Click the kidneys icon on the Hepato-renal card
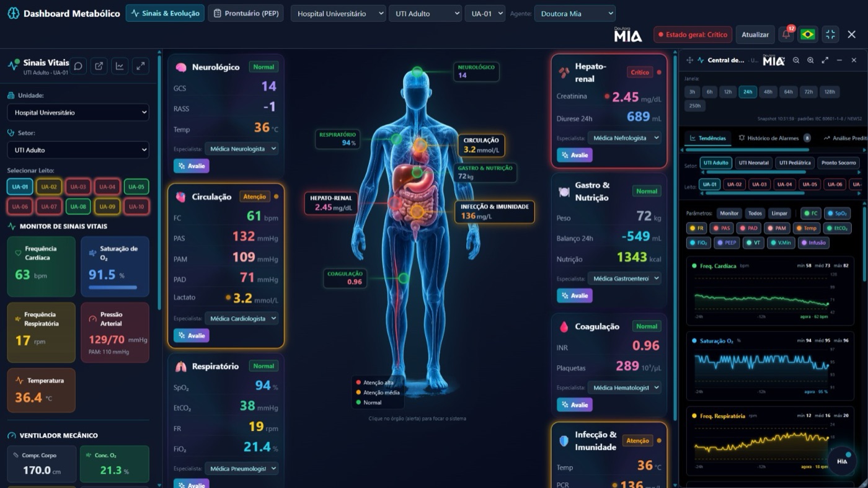868x488 pixels. click(x=564, y=73)
